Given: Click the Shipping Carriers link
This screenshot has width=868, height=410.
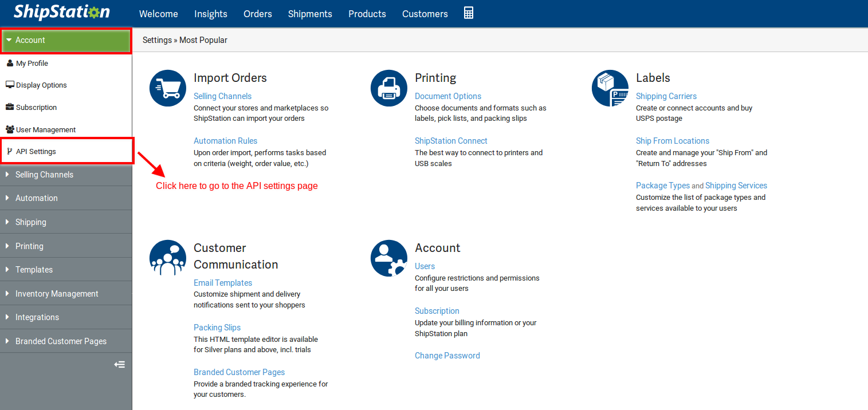Looking at the screenshot, I should pos(666,96).
